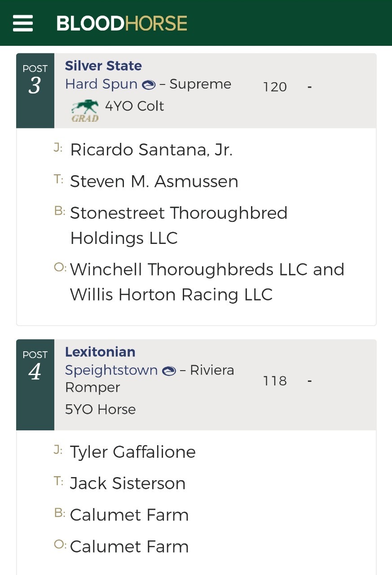This screenshot has width=392, height=575.
Task: View sire Speightstown
Action: 111,371
